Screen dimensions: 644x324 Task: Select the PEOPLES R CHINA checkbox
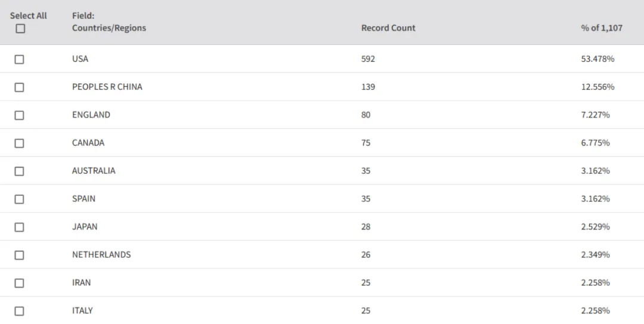coord(19,88)
